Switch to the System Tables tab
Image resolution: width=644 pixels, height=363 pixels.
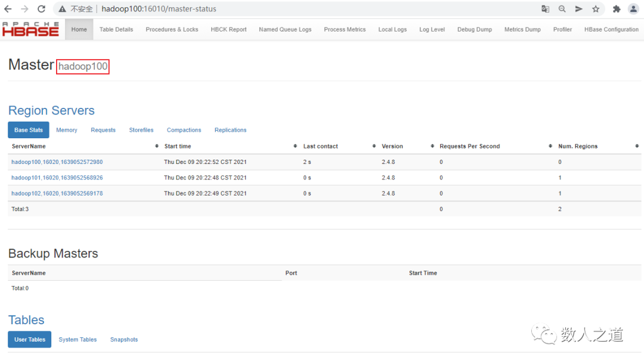coord(78,340)
